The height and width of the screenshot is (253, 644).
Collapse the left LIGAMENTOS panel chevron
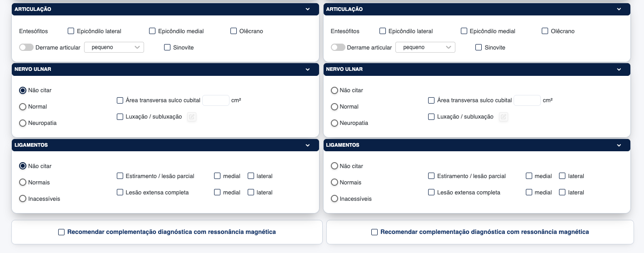(308, 145)
